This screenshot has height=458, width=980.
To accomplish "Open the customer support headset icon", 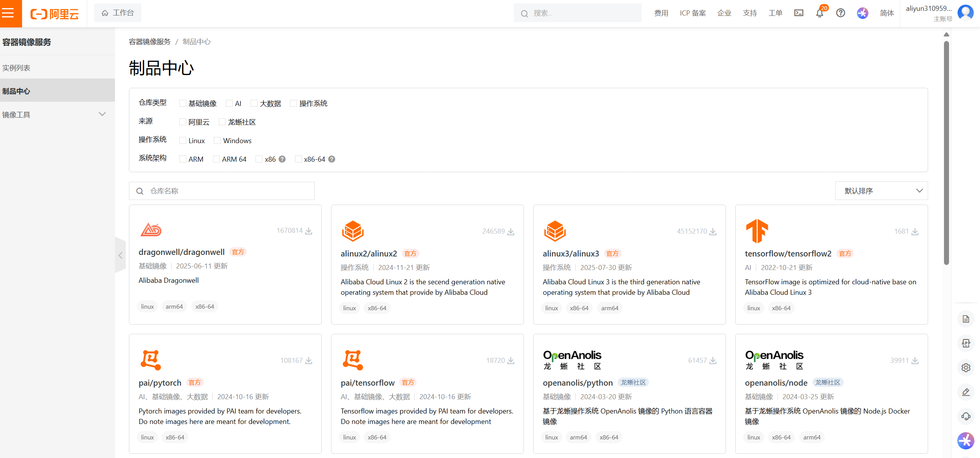I will click(966, 416).
